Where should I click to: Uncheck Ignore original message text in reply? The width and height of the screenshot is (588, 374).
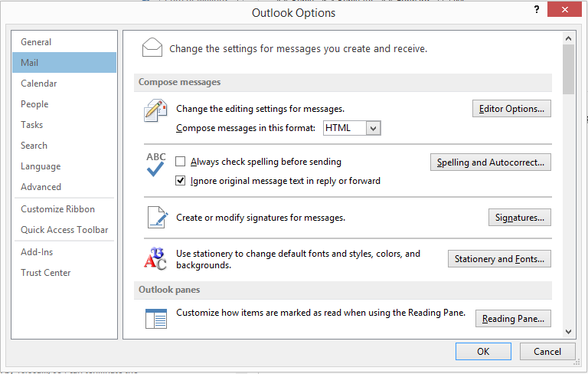[181, 181]
